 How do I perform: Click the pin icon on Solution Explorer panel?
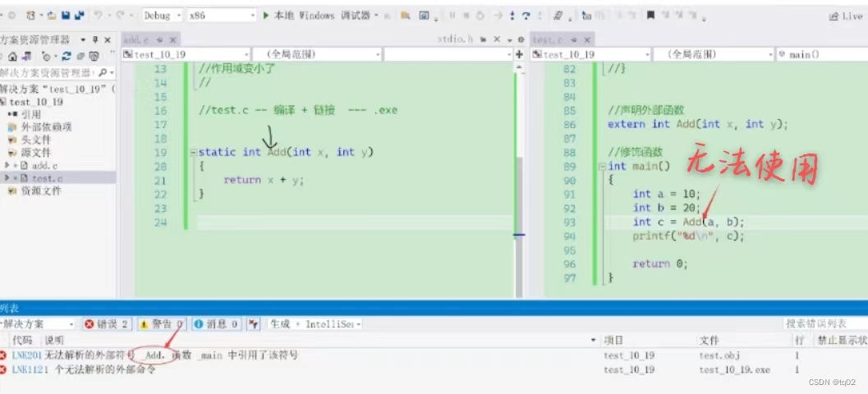[95, 40]
